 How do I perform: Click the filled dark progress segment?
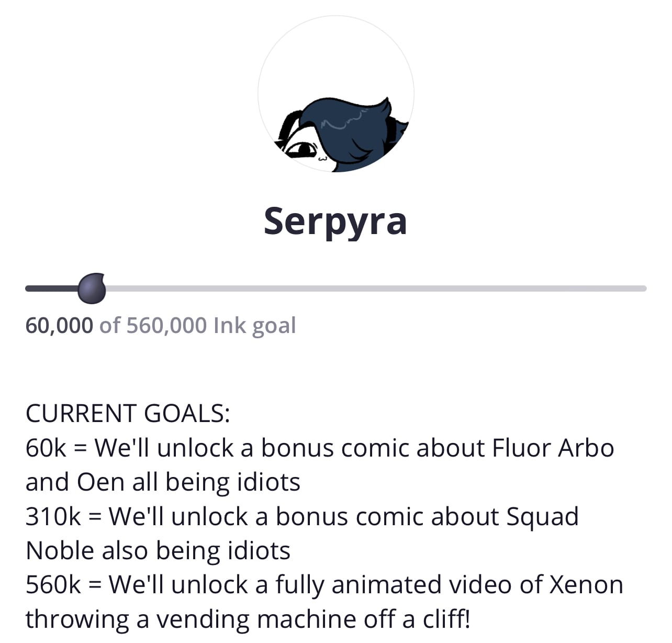point(52,289)
